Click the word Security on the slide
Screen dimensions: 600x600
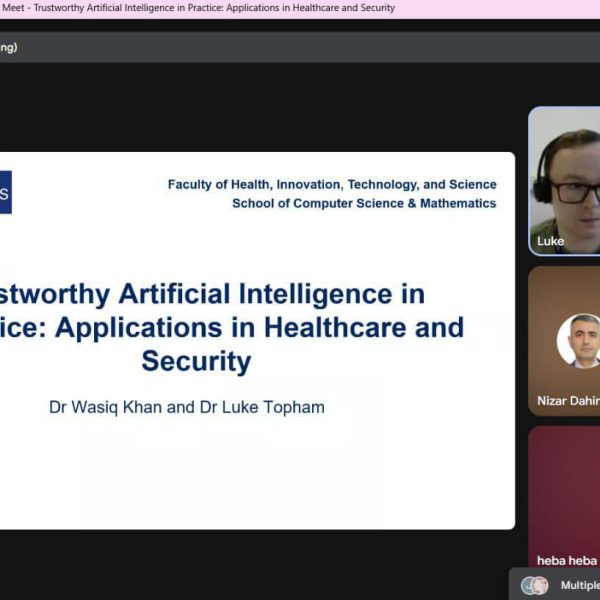[196, 361]
